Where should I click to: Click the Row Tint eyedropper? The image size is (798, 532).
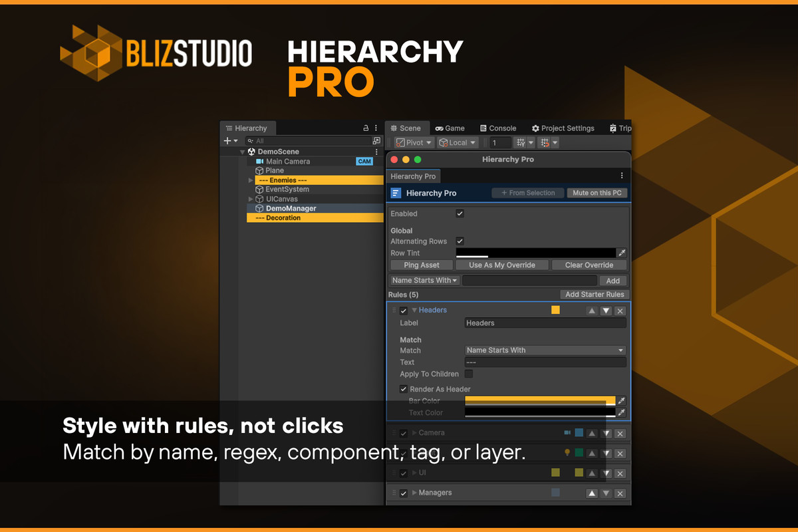622,253
